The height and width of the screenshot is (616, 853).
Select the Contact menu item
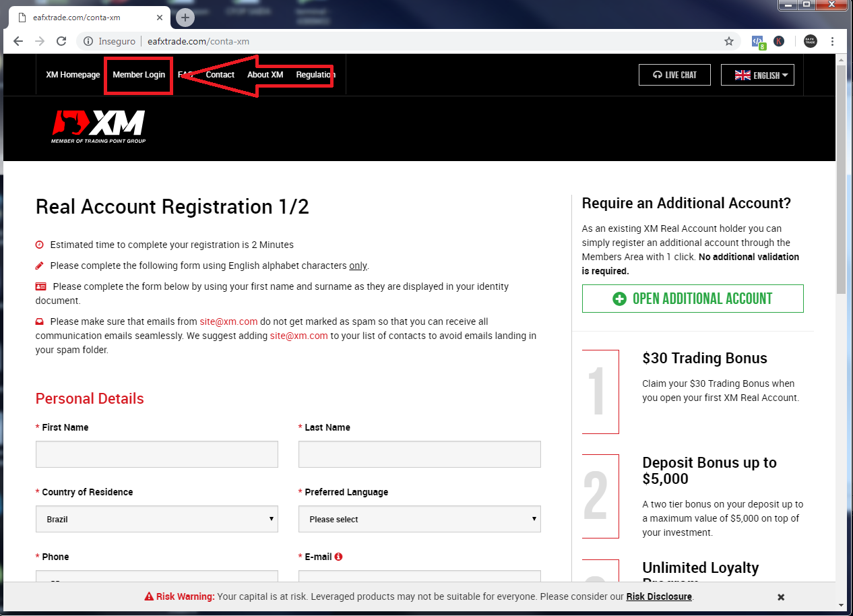[220, 75]
